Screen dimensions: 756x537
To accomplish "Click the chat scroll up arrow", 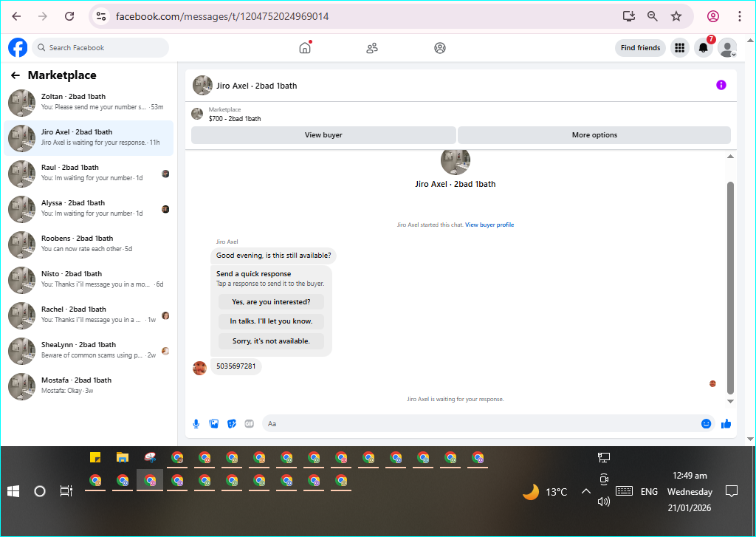I will [730, 157].
